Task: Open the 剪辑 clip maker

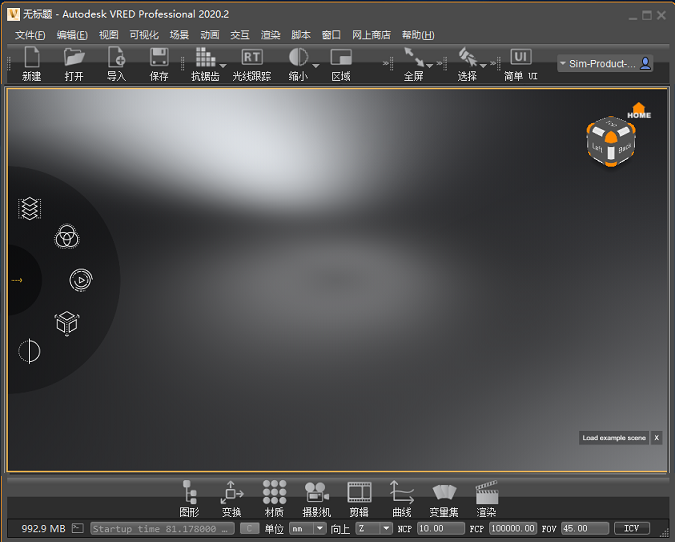Action: [359, 499]
